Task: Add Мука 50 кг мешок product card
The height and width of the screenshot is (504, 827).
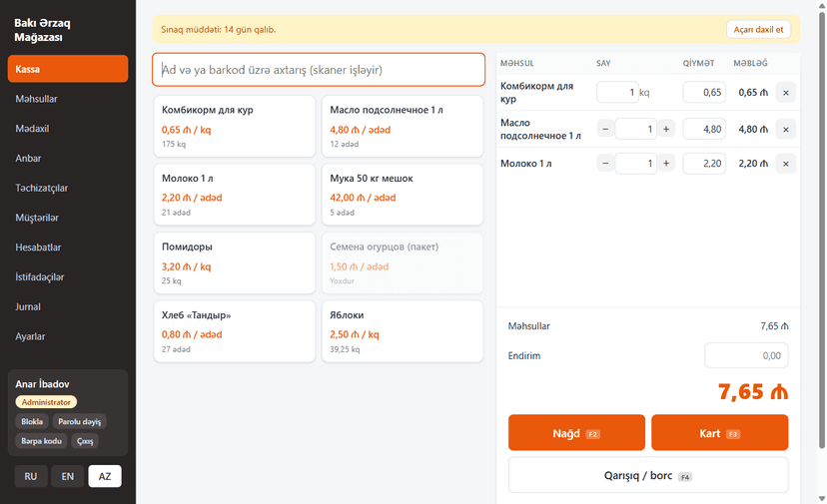Action: point(403,195)
